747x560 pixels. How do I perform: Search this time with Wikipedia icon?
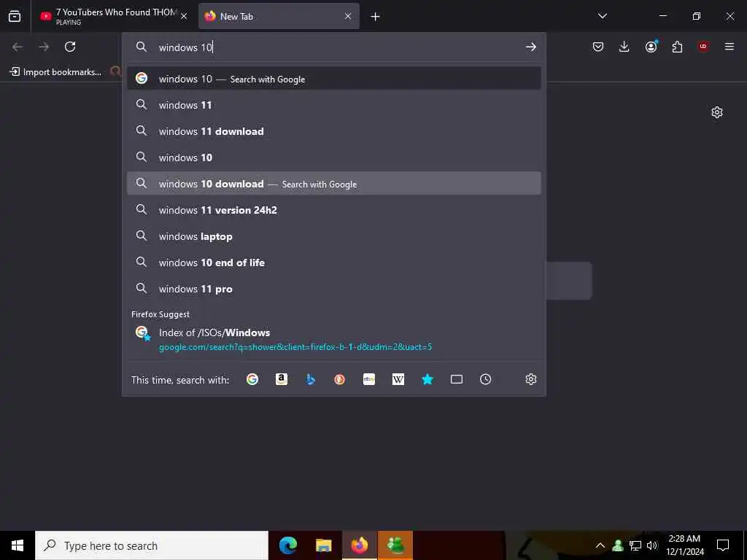point(398,379)
